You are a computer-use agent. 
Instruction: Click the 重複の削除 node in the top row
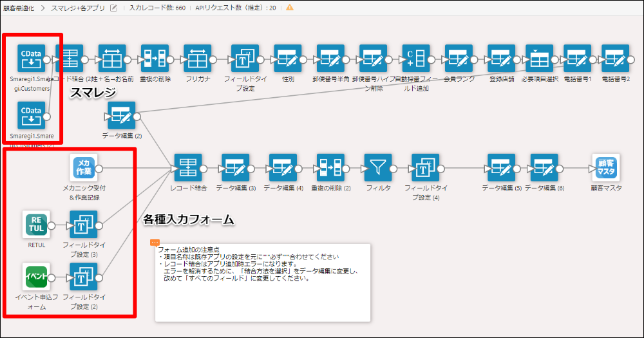tap(155, 59)
